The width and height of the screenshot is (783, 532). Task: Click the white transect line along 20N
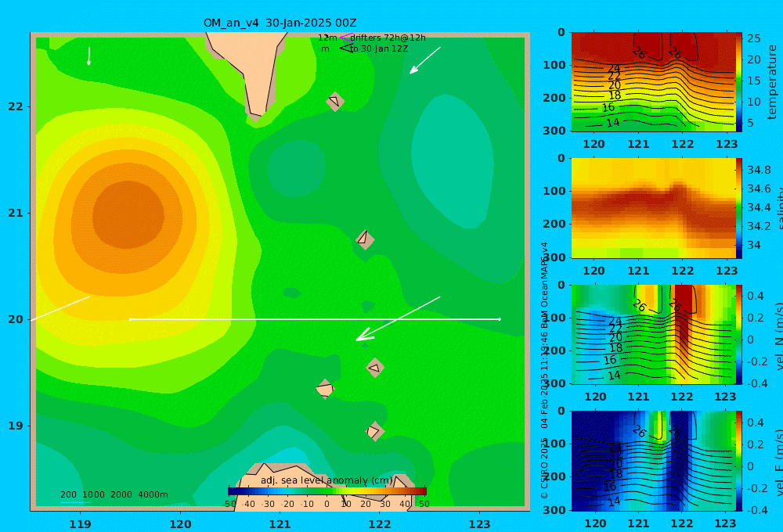(x=315, y=319)
